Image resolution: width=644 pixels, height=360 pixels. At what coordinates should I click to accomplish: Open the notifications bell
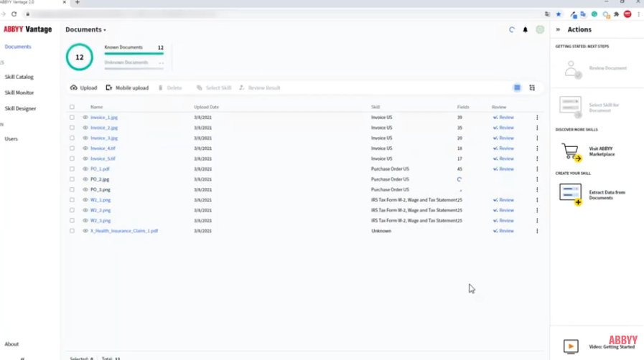(525, 29)
